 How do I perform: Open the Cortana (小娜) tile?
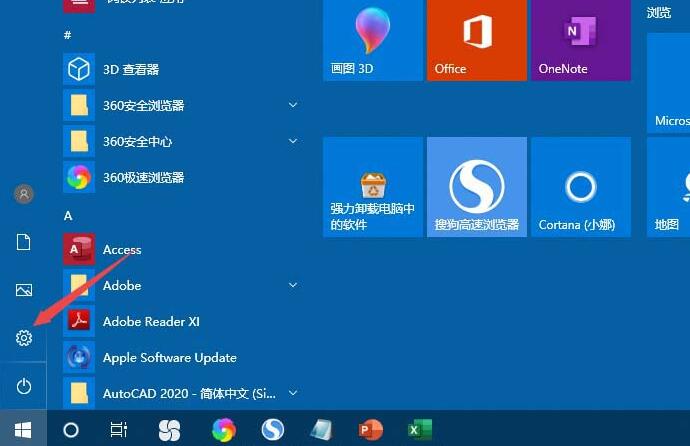[581, 187]
